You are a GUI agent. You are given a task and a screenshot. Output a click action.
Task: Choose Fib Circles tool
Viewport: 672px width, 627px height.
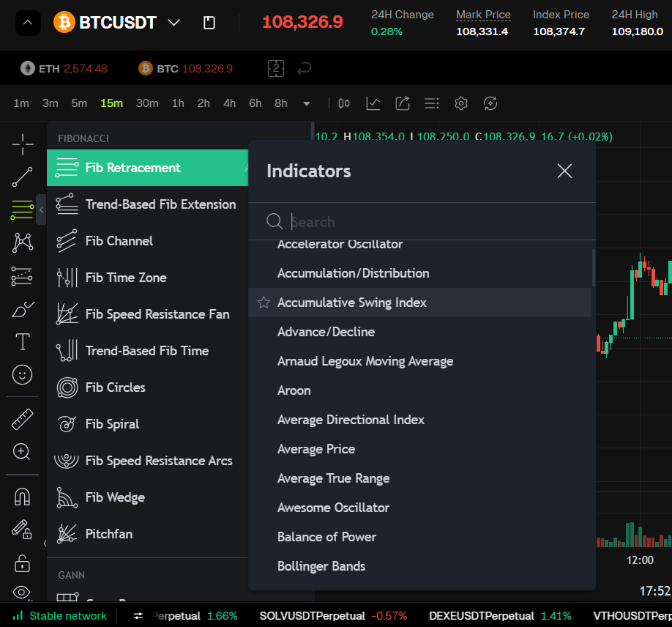click(x=147, y=387)
